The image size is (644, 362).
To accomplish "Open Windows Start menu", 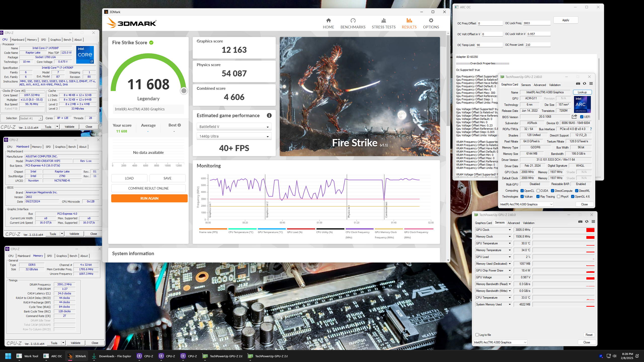I will tap(8, 356).
